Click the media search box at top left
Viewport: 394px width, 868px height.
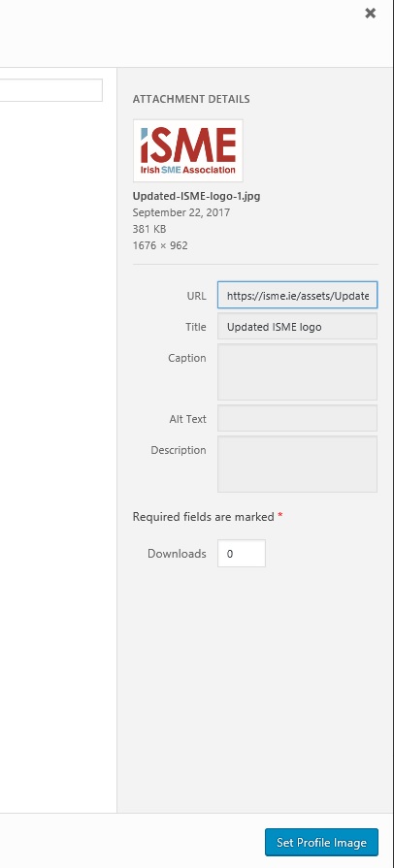pos(51,90)
